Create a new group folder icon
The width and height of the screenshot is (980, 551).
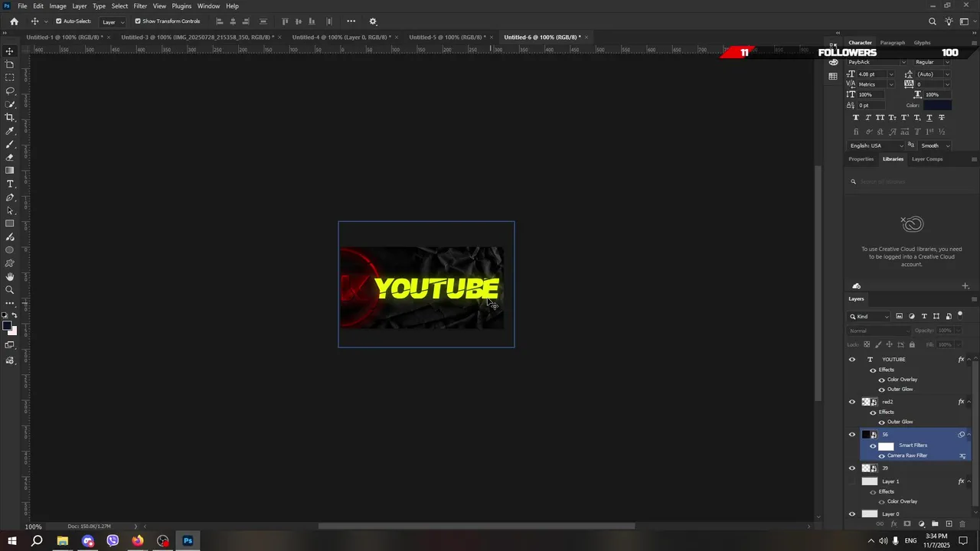coord(935,524)
